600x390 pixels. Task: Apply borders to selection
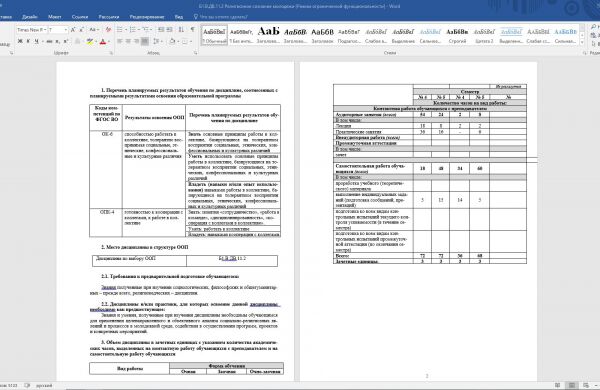[185, 41]
